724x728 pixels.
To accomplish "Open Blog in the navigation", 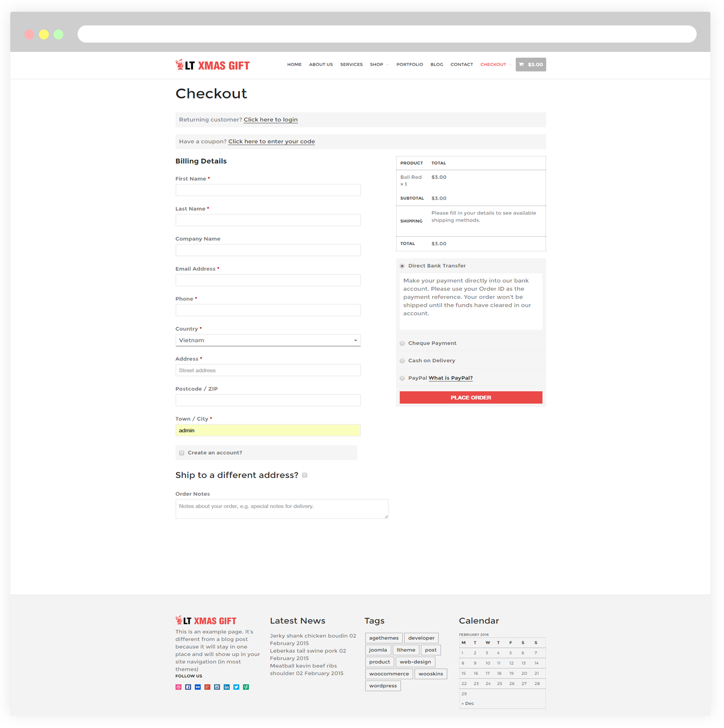I will 437,64.
